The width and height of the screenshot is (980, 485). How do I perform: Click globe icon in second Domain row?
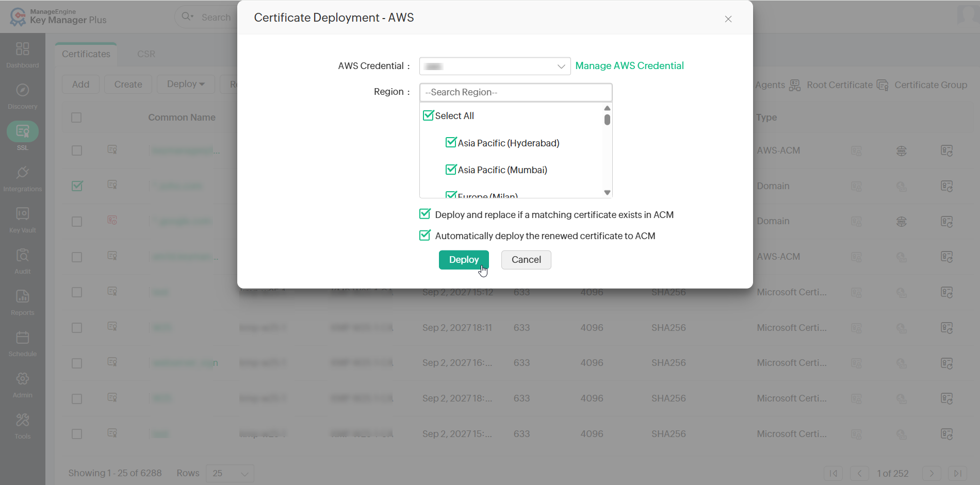(901, 222)
